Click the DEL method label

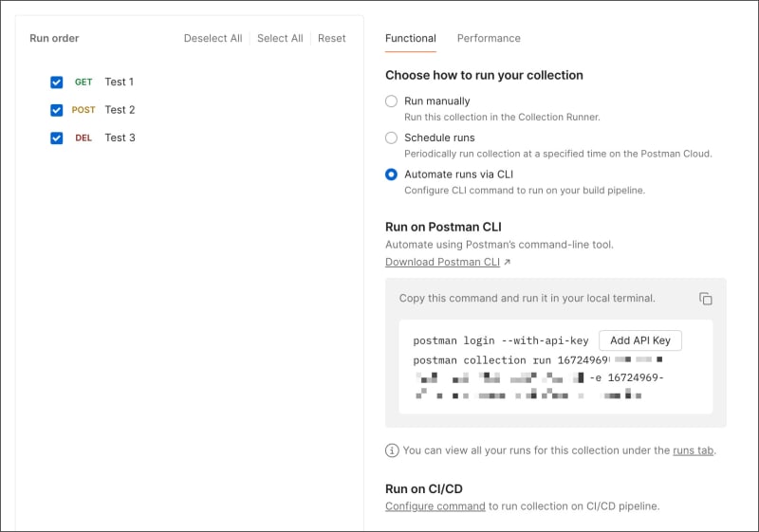83,138
